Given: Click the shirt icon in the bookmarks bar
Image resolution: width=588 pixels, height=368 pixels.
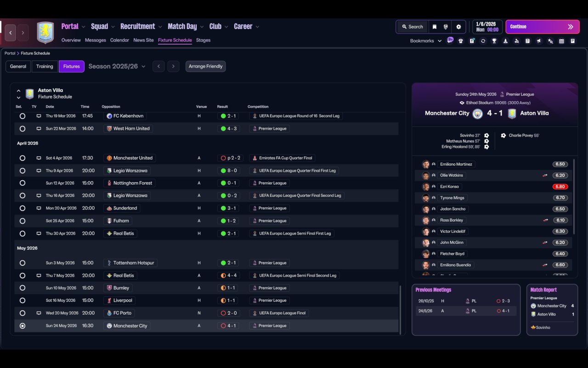Looking at the screenshot, I should pyautogui.click(x=461, y=41).
